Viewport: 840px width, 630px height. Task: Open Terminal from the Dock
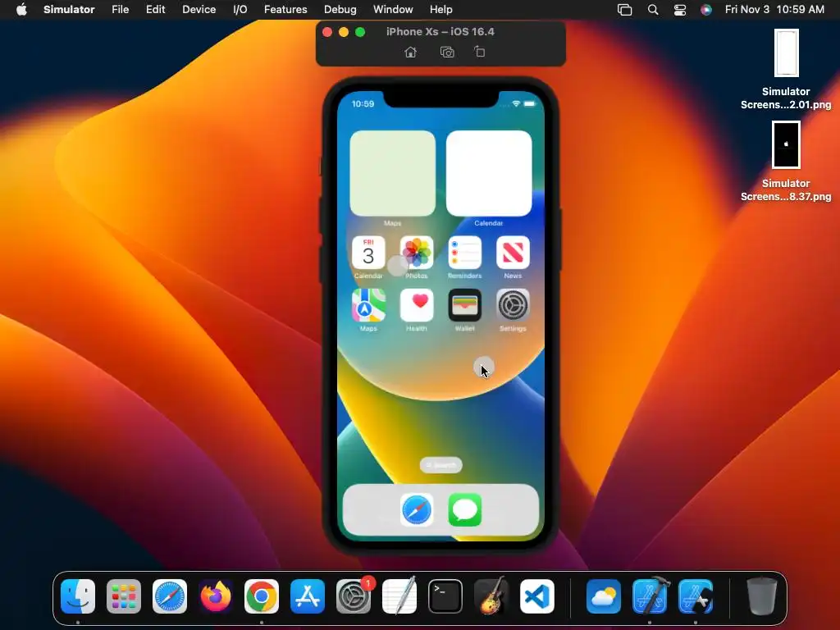click(445, 596)
